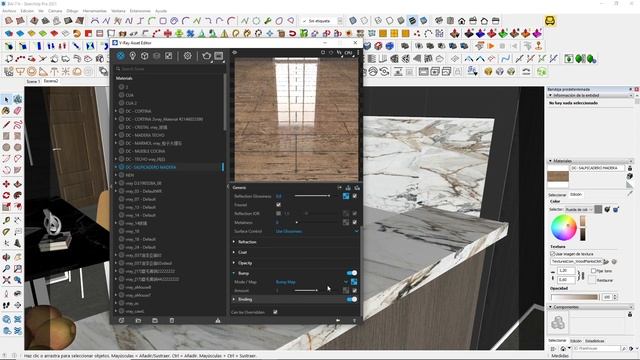Switch to Componentes Estadísticas tab
This screenshot has height=360, width=640.
[x=595, y=340]
